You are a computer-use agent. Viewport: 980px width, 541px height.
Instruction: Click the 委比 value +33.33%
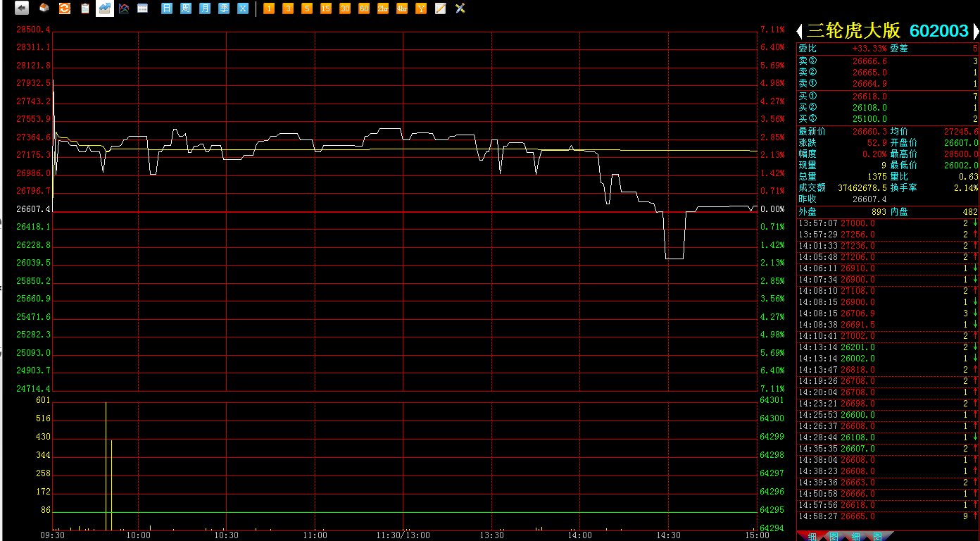tap(869, 49)
